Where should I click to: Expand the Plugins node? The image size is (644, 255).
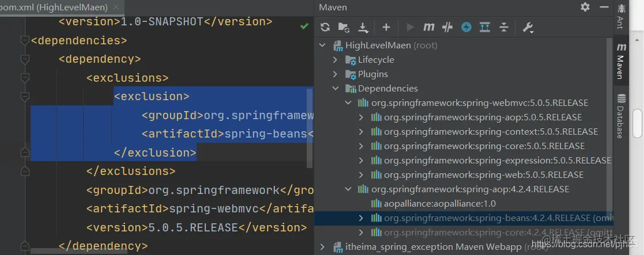click(x=336, y=74)
